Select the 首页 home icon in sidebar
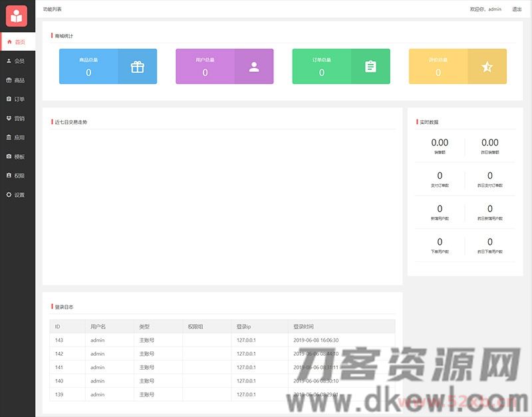 [x=17, y=41]
